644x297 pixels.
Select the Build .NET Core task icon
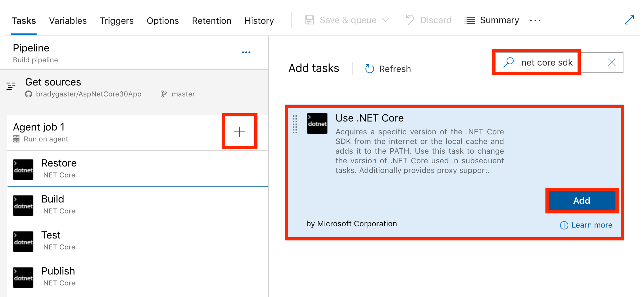23,205
